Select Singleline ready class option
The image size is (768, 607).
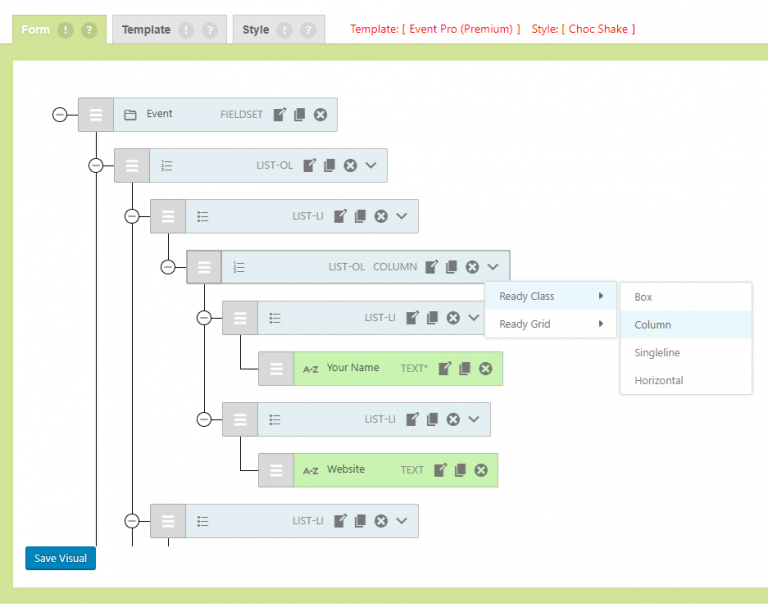point(659,353)
